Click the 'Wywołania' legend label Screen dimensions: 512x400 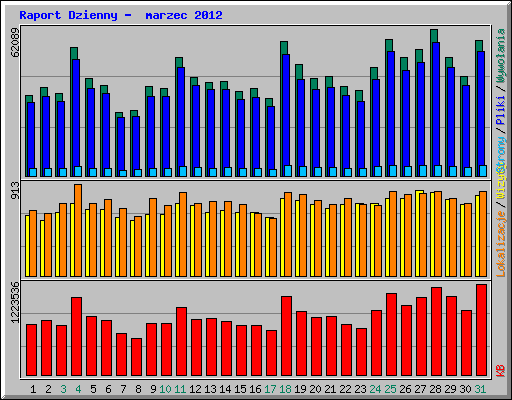501,56
